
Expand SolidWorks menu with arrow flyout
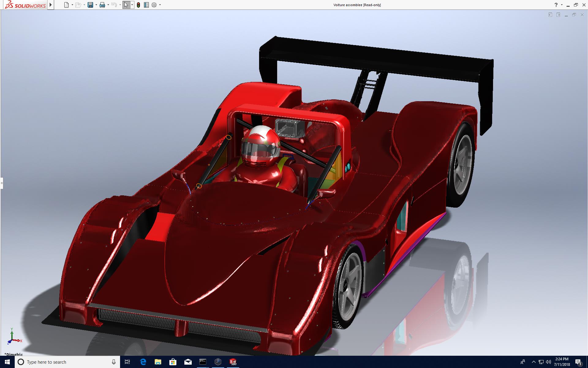pos(51,5)
